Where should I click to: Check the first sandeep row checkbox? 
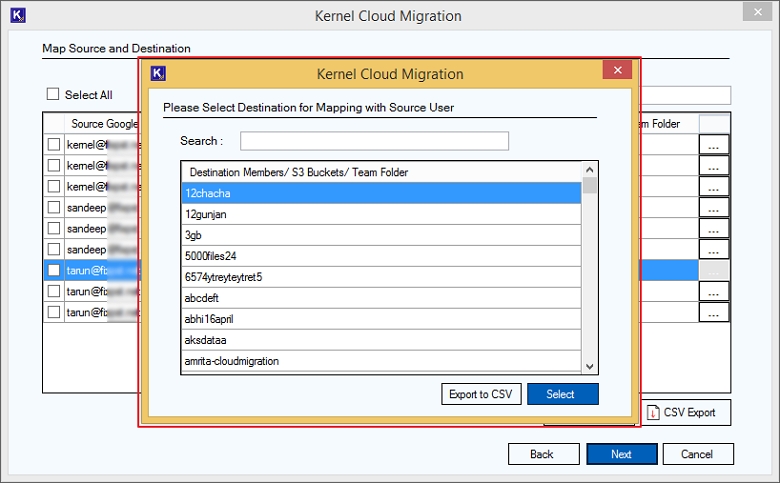click(x=54, y=207)
